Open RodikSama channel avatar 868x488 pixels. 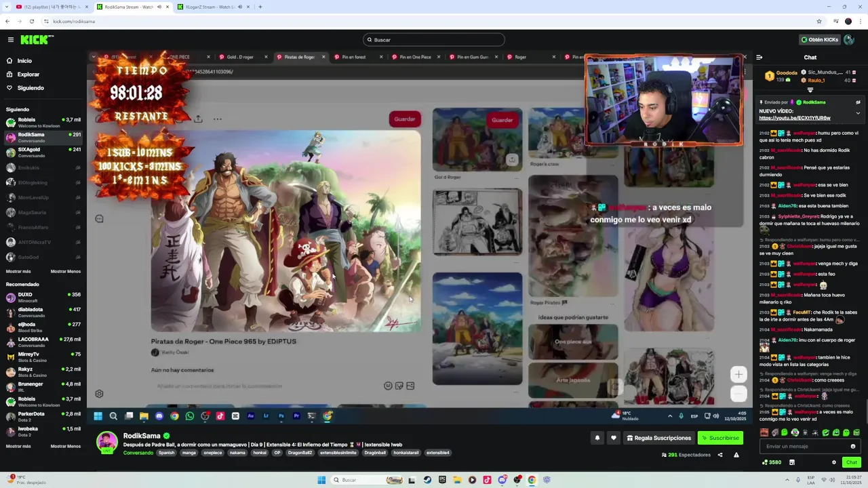click(x=106, y=442)
